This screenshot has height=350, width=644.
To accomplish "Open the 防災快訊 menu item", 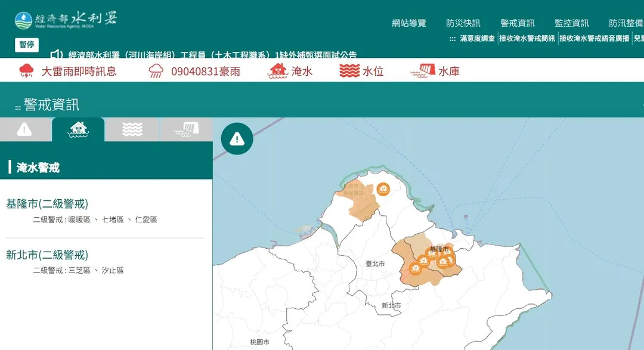I will click(x=463, y=23).
